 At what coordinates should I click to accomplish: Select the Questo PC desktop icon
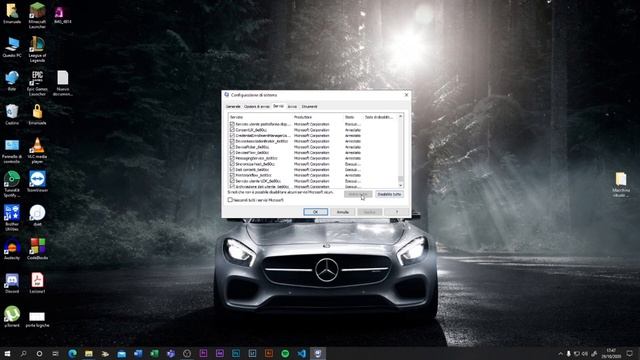coord(12,47)
